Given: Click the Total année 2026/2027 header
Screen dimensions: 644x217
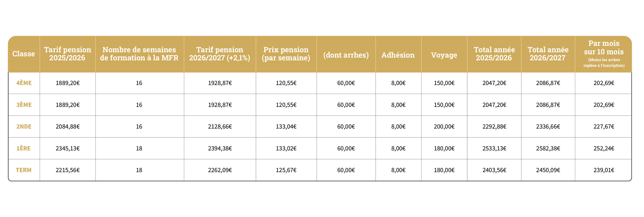Looking at the screenshot, I should [x=548, y=54].
